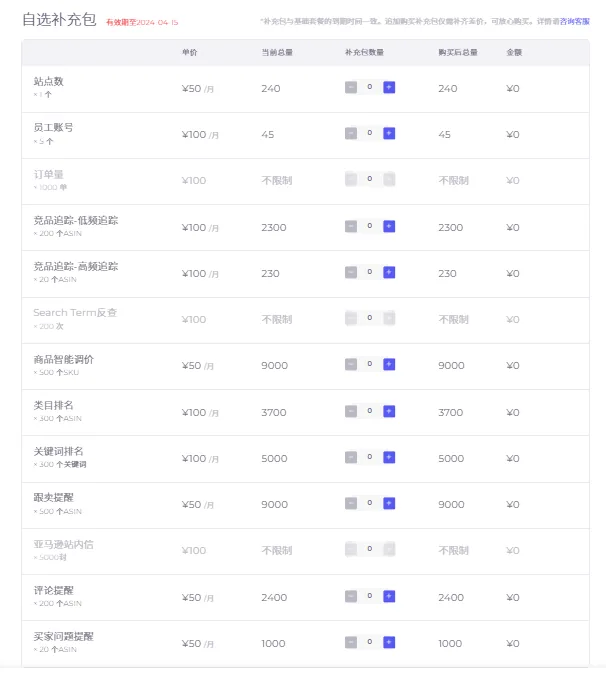
Task: Click 当前总量 column header
Action: click(277, 52)
